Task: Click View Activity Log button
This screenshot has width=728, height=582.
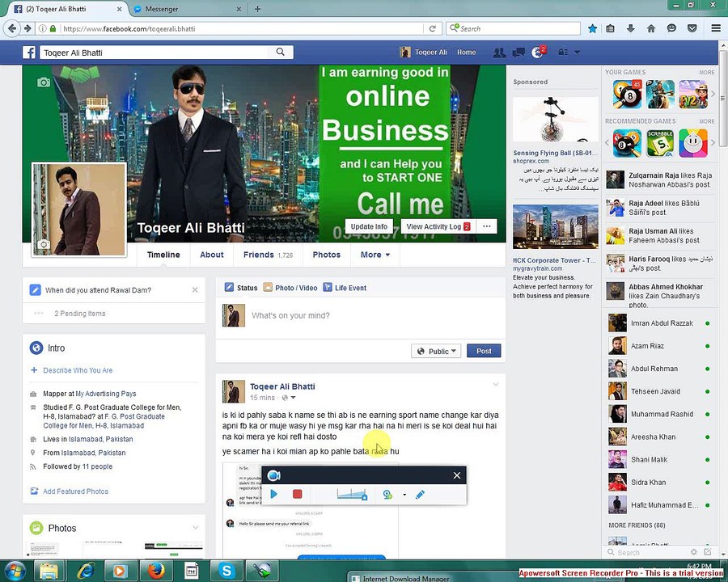Action: point(438,226)
